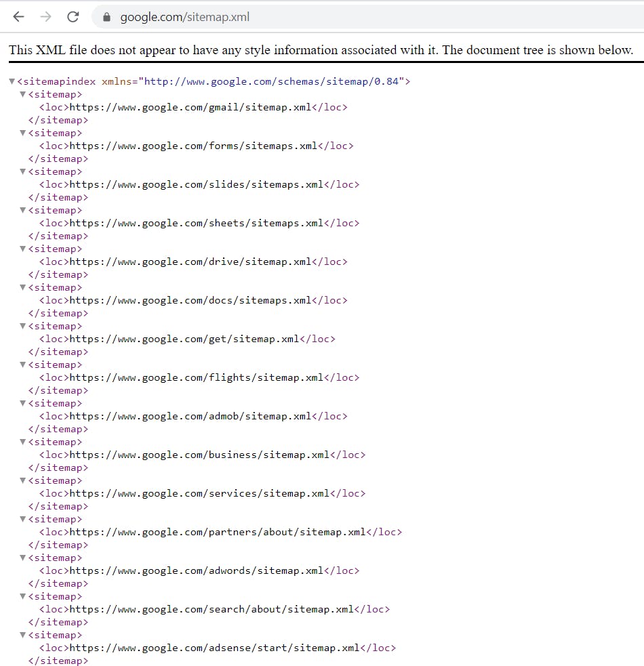This screenshot has height=666, width=644.
Task: Click the adwords/sitemap.xml loc text
Action: pyautogui.click(x=197, y=571)
